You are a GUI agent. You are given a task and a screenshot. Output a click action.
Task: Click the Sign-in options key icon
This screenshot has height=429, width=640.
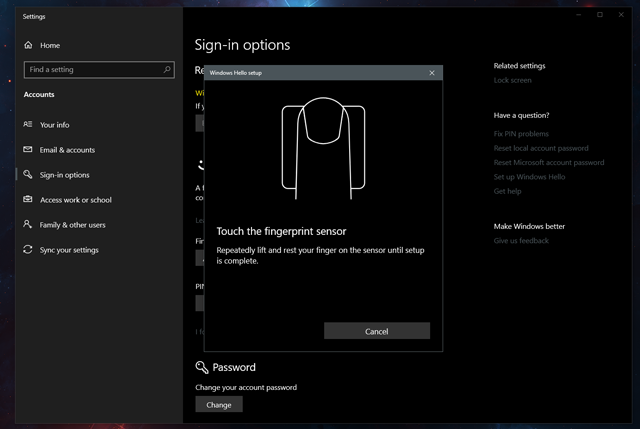(28, 175)
